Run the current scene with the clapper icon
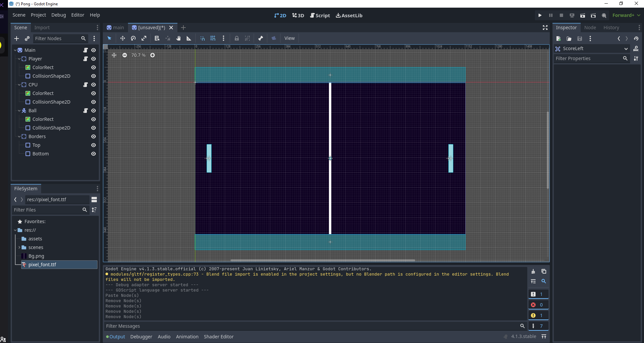Image resolution: width=644 pixels, height=343 pixels. 583,15
